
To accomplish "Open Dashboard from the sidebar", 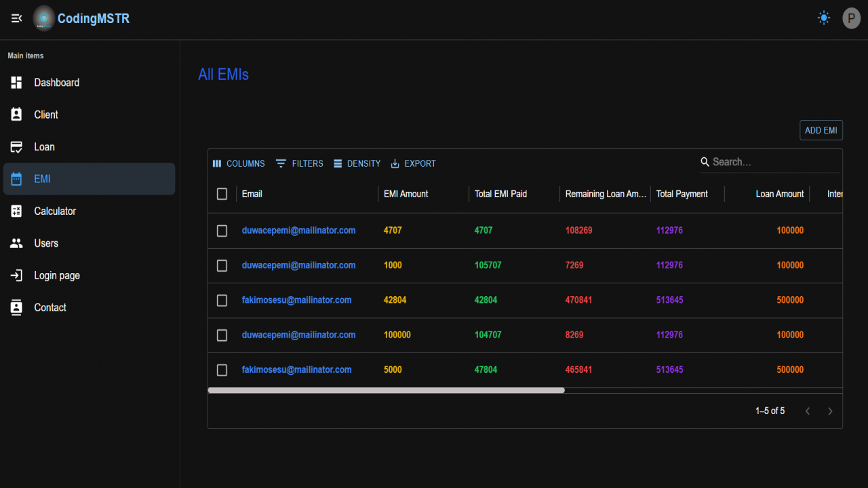I will point(90,83).
